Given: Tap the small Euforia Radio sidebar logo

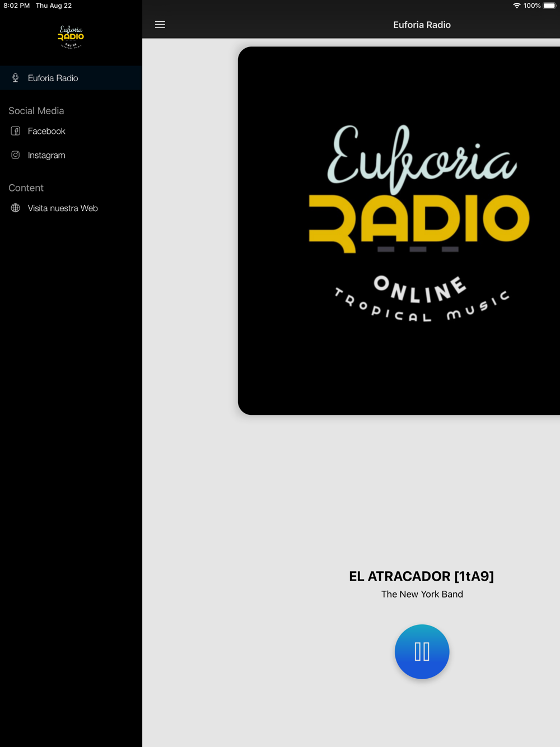Looking at the screenshot, I should 71,37.
